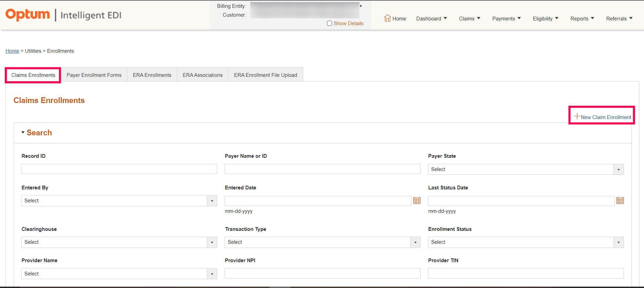644x288 pixels.
Task: Click into the Record ID field
Action: tap(119, 169)
